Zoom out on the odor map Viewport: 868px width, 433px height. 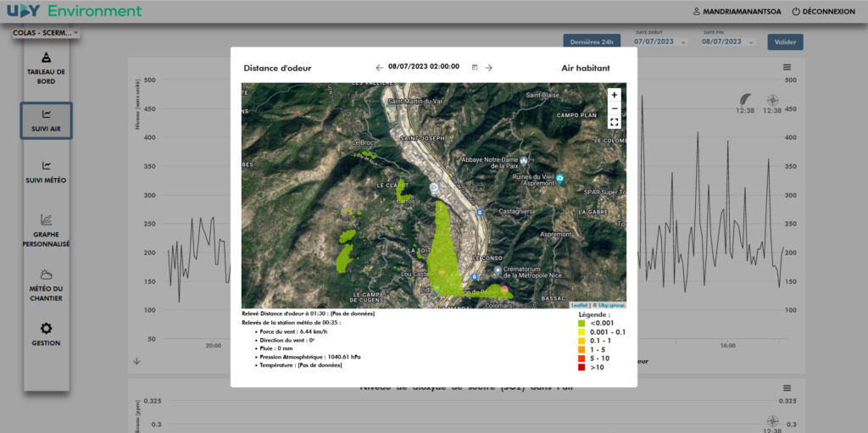[x=614, y=108]
